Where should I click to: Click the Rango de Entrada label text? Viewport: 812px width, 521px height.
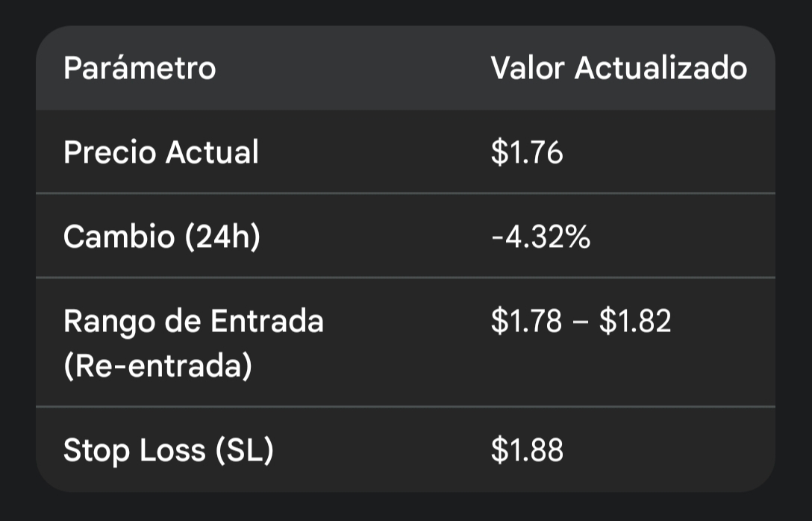coord(194,321)
